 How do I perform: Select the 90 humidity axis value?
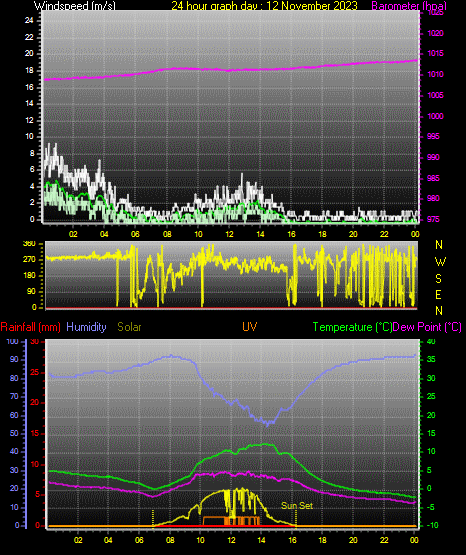pyautogui.click(x=14, y=360)
